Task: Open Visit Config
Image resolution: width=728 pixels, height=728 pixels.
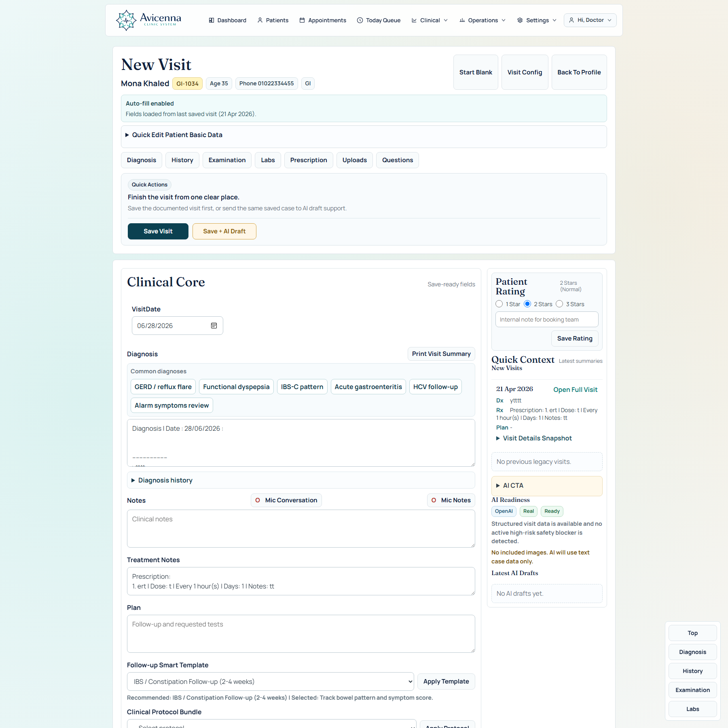Action: 525,72
